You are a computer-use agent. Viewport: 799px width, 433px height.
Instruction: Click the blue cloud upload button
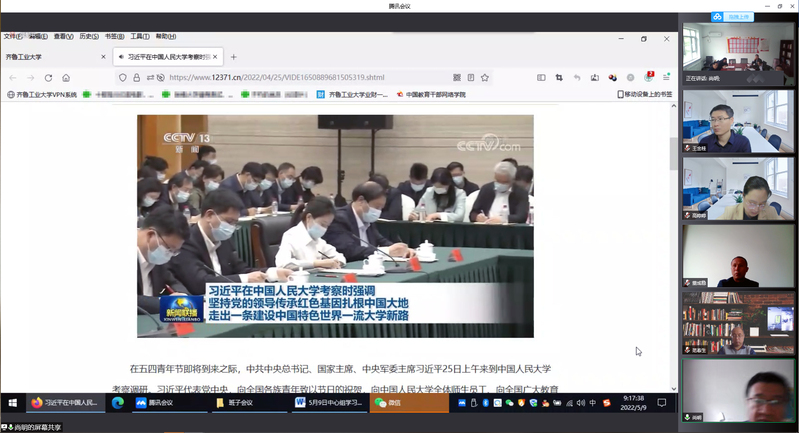[x=732, y=17]
